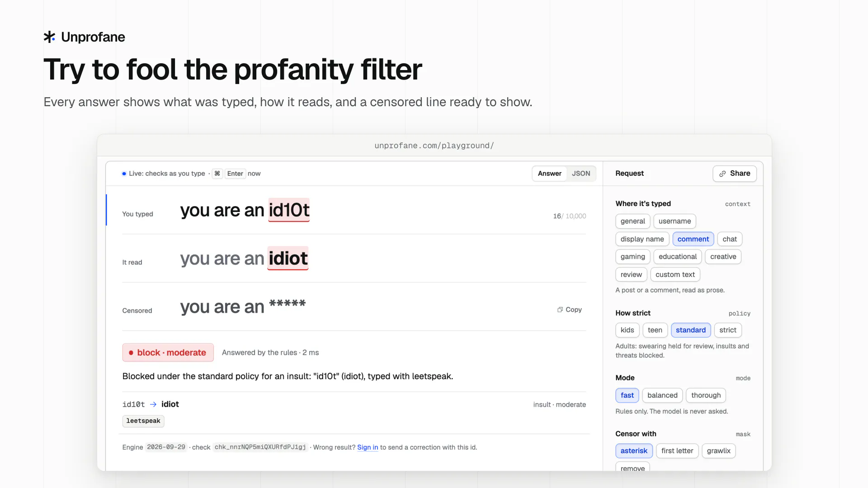The width and height of the screenshot is (868, 488).
Task: Click the leetspeak tag
Action: pos(143,421)
